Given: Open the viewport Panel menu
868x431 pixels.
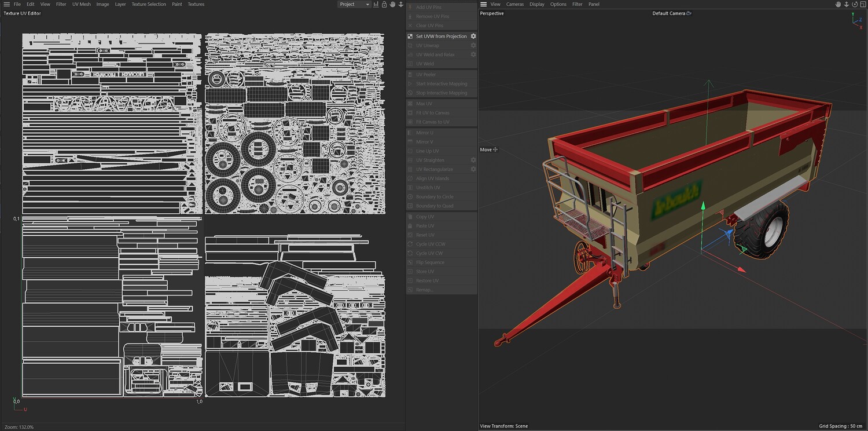Looking at the screenshot, I should [x=594, y=4].
